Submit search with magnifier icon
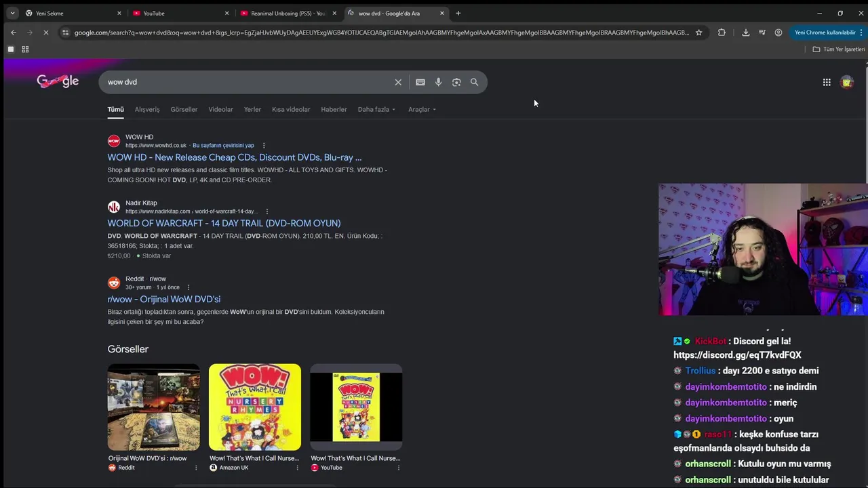This screenshot has width=868, height=488. coord(475,82)
